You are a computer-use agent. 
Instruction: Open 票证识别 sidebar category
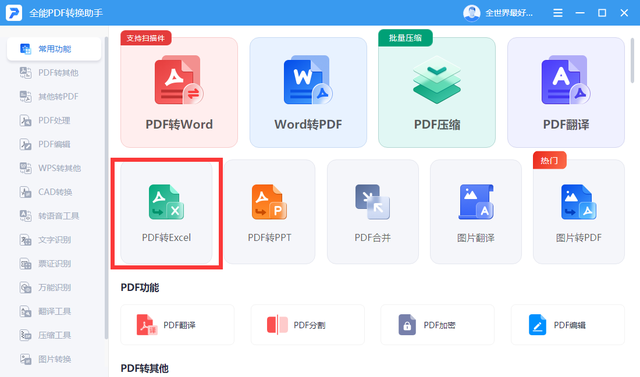click(x=54, y=264)
